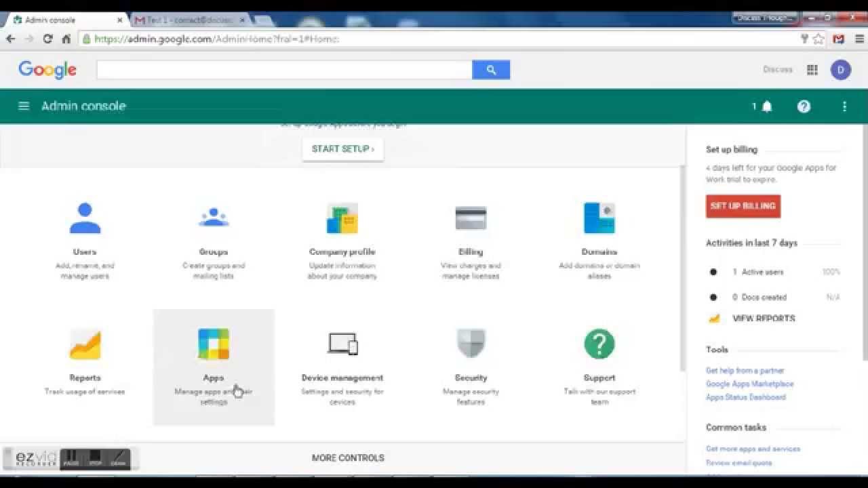Open the Billing card icon
The height and width of the screenshot is (488, 868).
471,218
